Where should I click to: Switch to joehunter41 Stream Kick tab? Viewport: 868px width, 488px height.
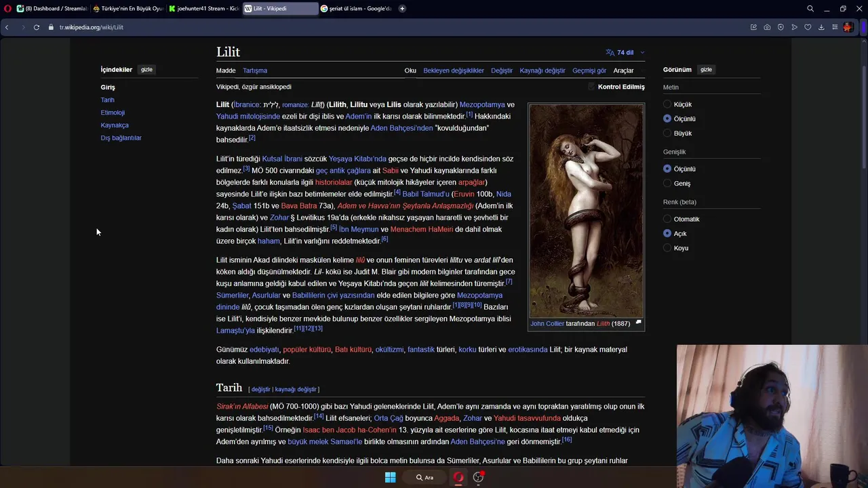click(204, 9)
